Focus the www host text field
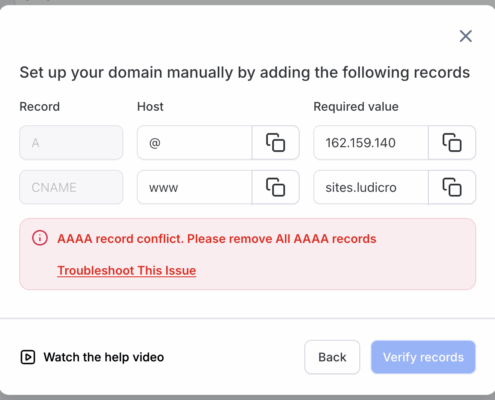The image size is (495, 400). 195,187
